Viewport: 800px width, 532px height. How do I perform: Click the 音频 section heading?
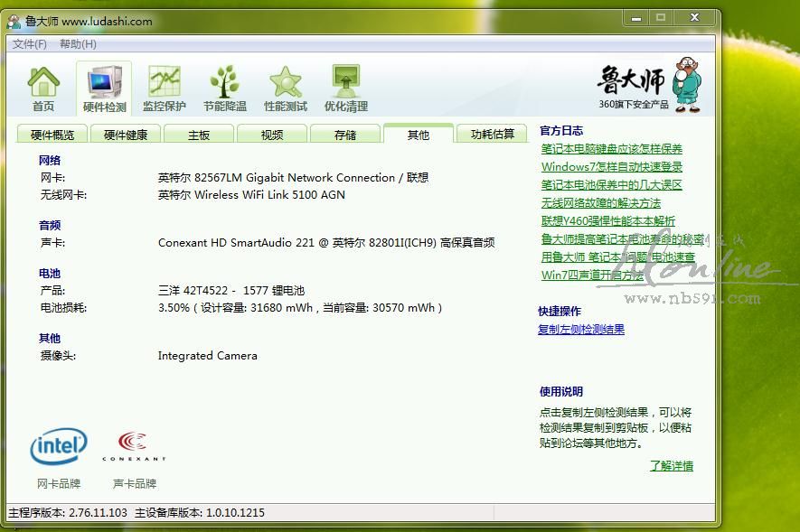click(x=50, y=225)
